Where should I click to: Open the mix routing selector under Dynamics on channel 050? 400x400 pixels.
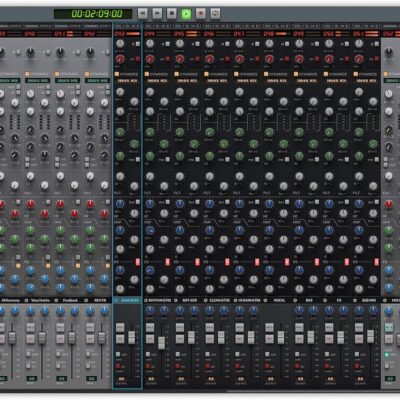(x=336, y=81)
